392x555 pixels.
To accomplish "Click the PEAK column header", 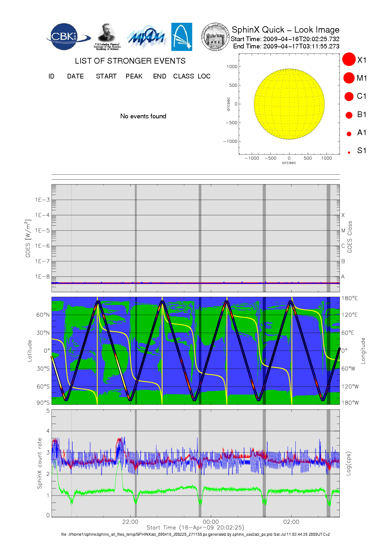I will click(134, 76).
